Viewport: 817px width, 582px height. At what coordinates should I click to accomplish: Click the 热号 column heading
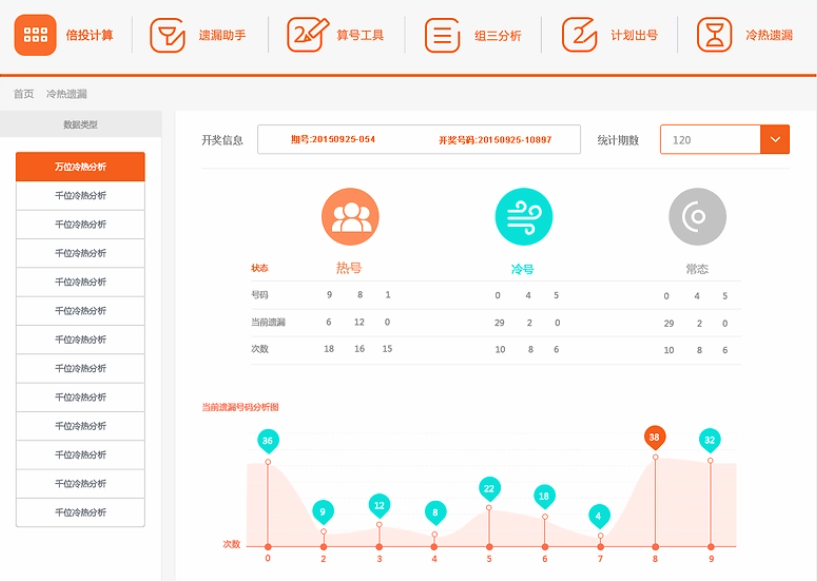tap(349, 268)
